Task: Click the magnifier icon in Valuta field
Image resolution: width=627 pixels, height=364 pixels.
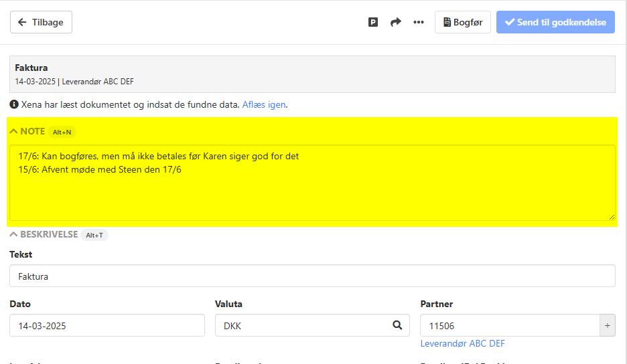Action: tap(397, 325)
